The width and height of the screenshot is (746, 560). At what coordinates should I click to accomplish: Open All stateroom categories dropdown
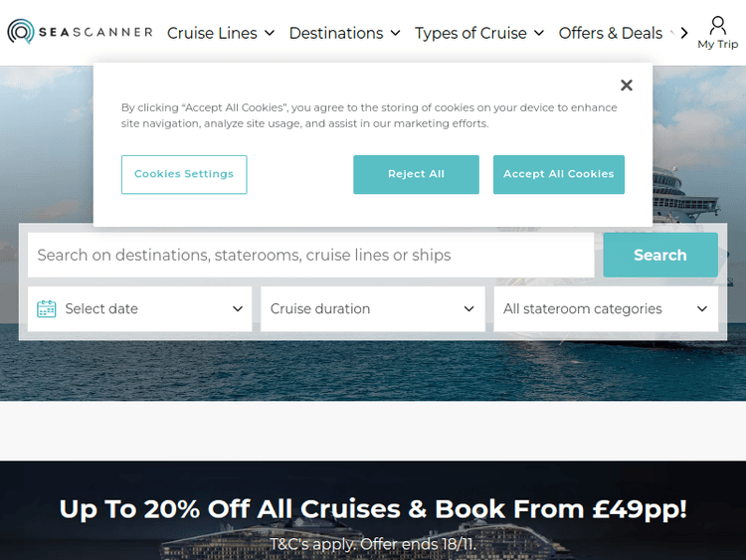[x=605, y=309]
